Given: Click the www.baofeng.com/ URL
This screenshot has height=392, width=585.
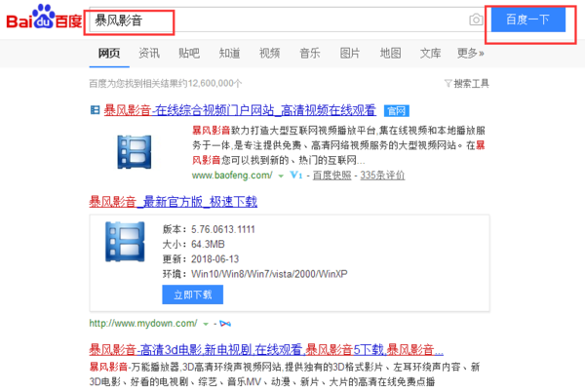Looking at the screenshot, I should [232, 176].
